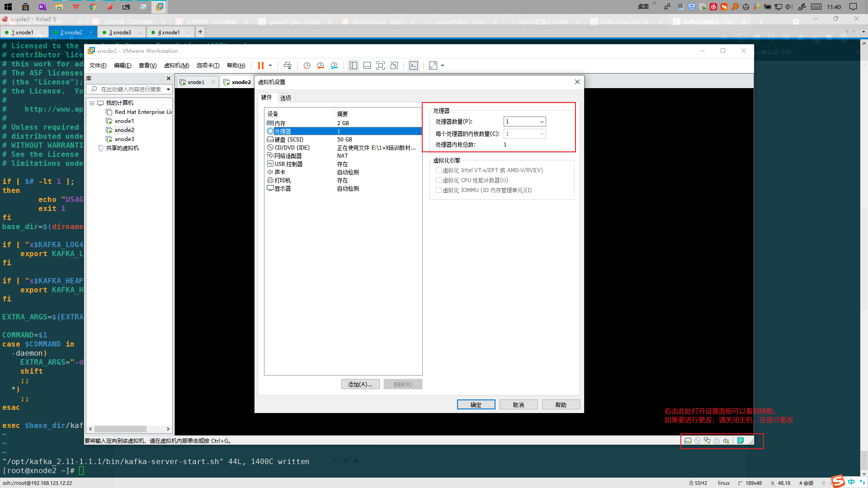The width and height of the screenshot is (868, 488).
Task: Enable virtualize IOMMU checkbox
Action: [x=439, y=190]
